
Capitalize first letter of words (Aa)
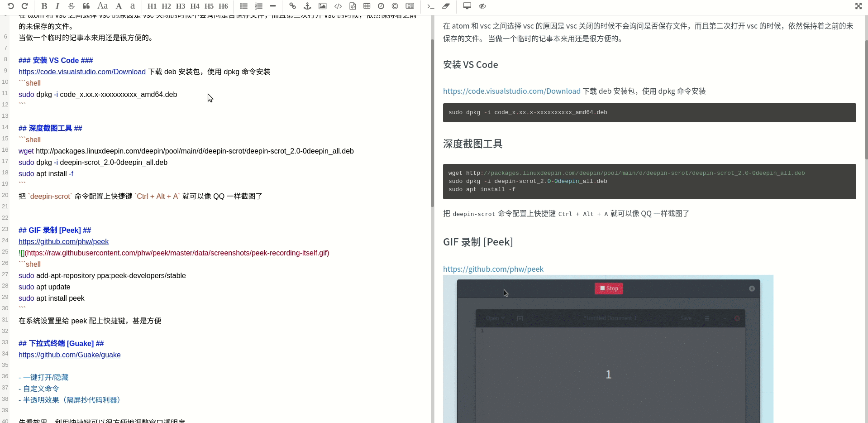(x=103, y=6)
